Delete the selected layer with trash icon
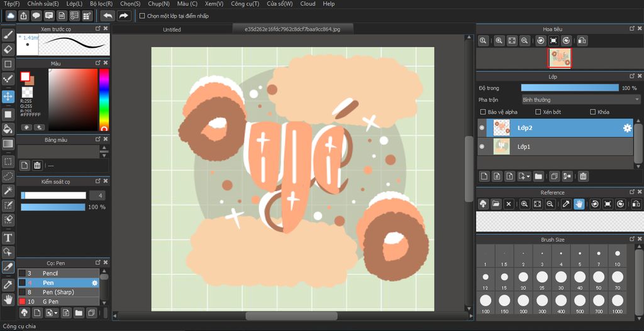 [x=583, y=176]
